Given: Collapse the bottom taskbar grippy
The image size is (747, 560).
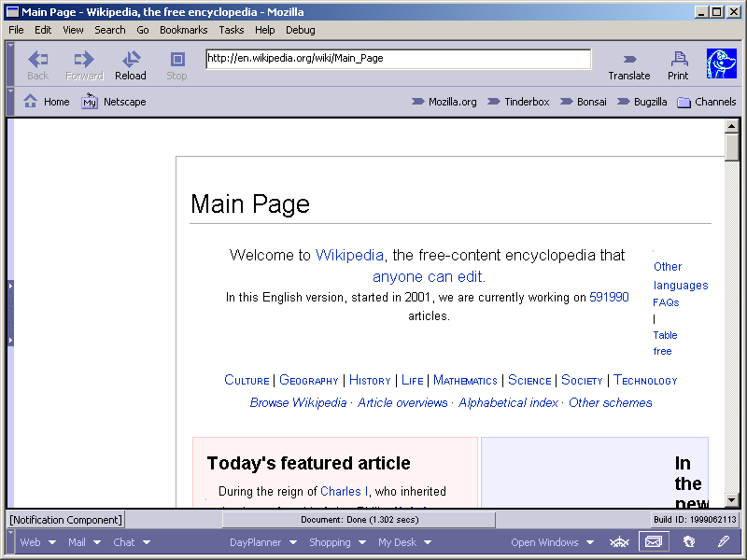Looking at the screenshot, I should (10, 541).
